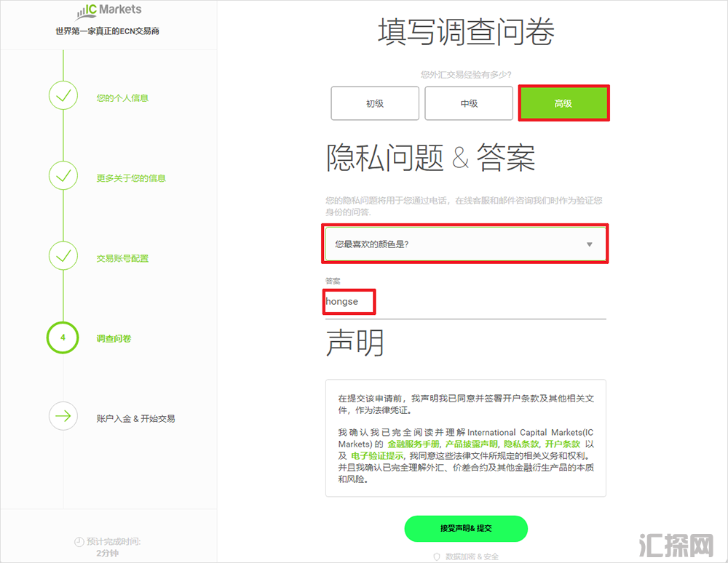The image size is (728, 563).
Task: Click the 交易账号配置 checkmark step icon
Action: pos(63,256)
